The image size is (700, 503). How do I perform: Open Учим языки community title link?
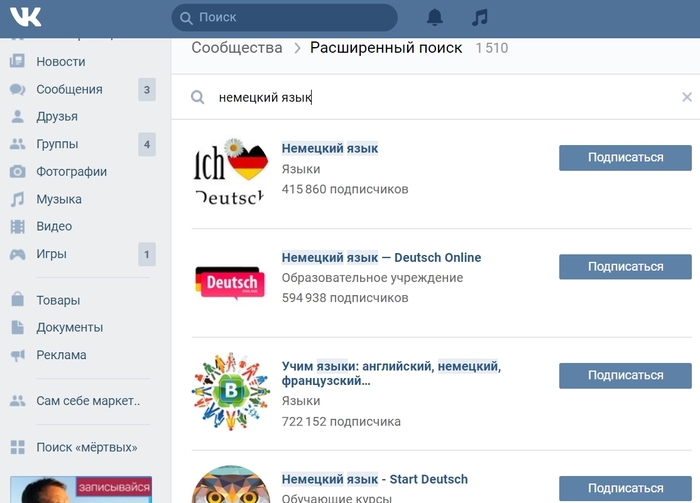(391, 373)
